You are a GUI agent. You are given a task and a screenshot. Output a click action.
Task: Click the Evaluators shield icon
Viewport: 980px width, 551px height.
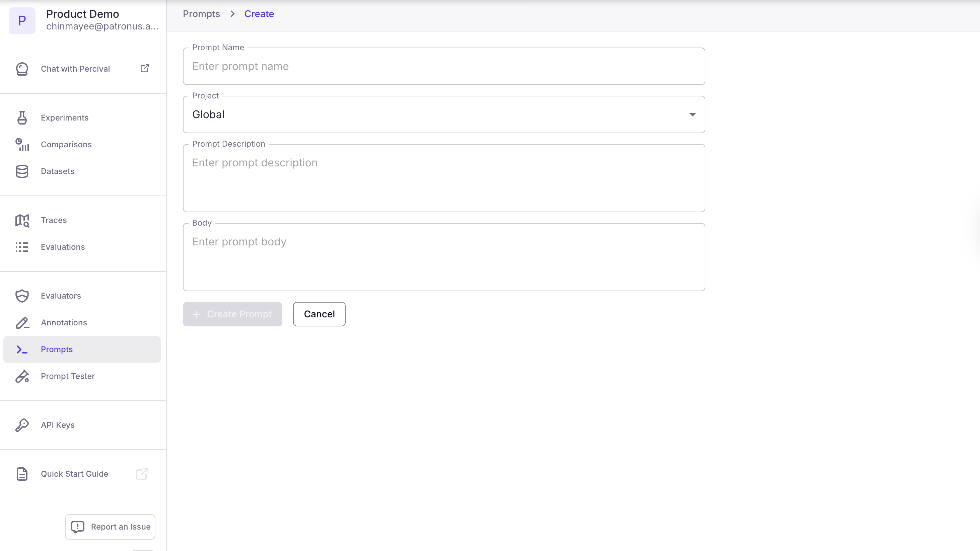click(22, 296)
